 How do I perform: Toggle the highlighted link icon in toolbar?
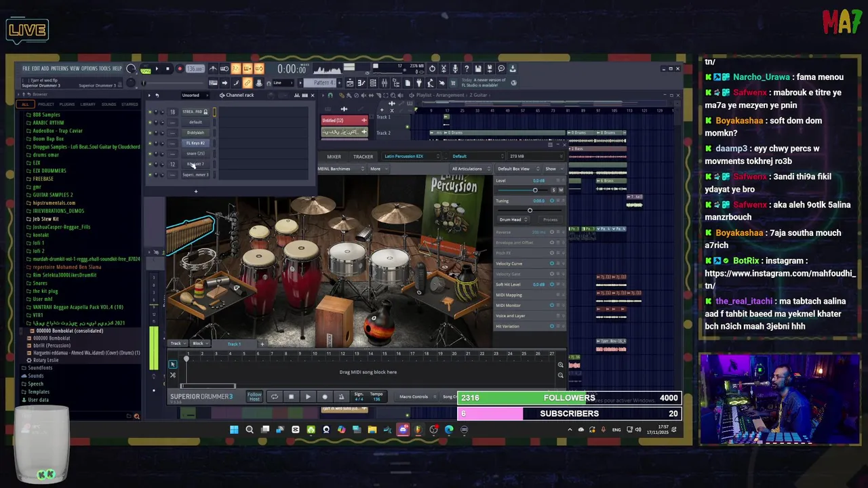(247, 83)
